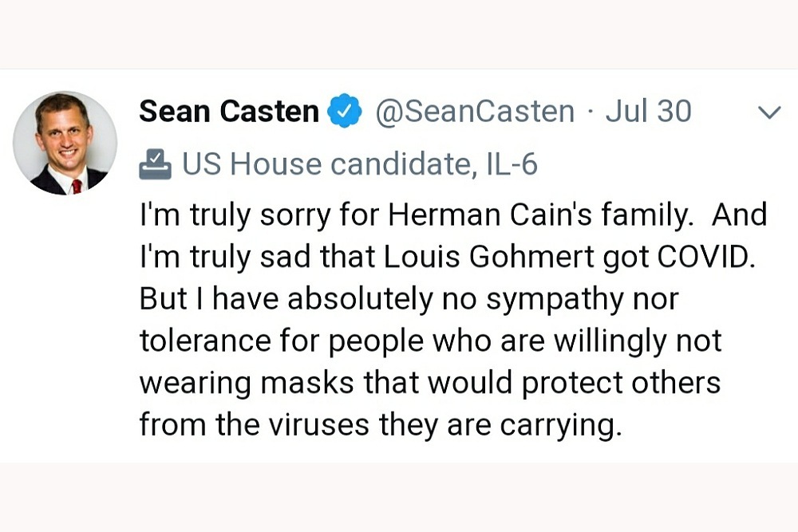Open the Sean Casten display name
798x532 pixels.
tap(229, 112)
